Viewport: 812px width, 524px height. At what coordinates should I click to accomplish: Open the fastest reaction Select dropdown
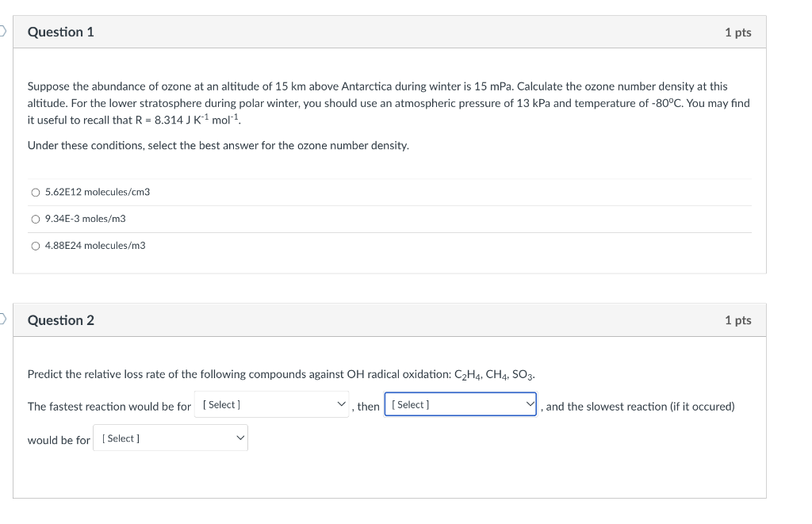274,405
